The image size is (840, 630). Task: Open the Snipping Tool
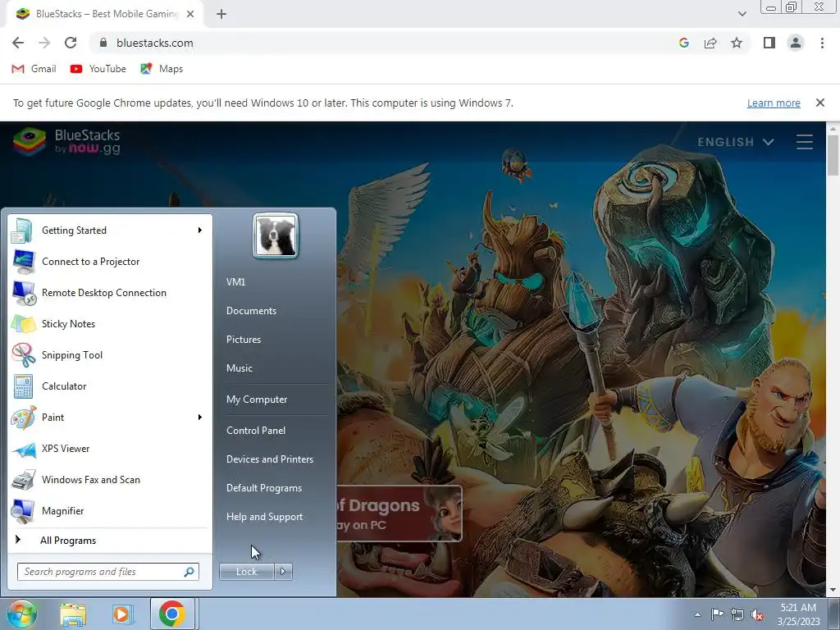click(x=109, y=354)
